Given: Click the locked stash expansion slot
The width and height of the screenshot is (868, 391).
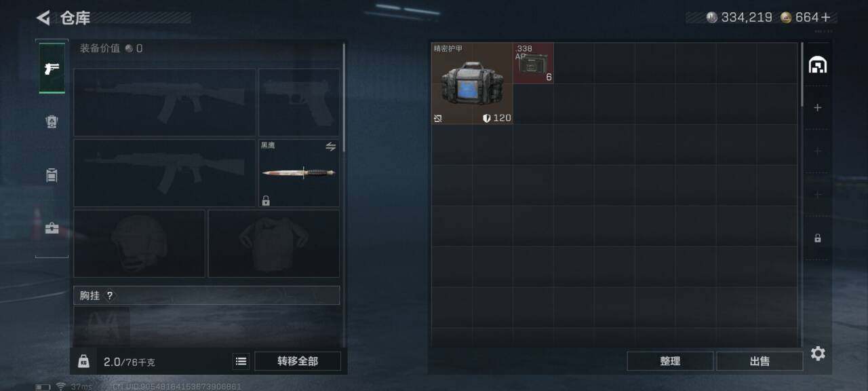Looking at the screenshot, I should click(818, 238).
